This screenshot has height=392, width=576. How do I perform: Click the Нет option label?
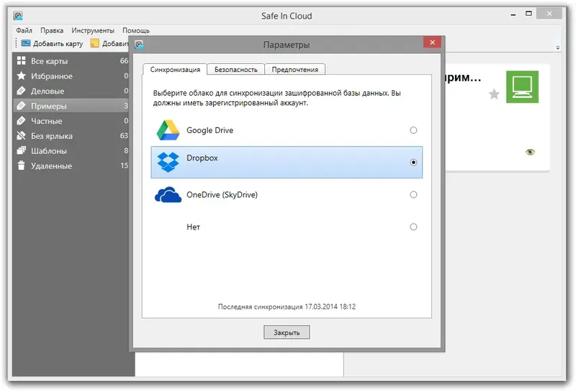pyautogui.click(x=193, y=227)
